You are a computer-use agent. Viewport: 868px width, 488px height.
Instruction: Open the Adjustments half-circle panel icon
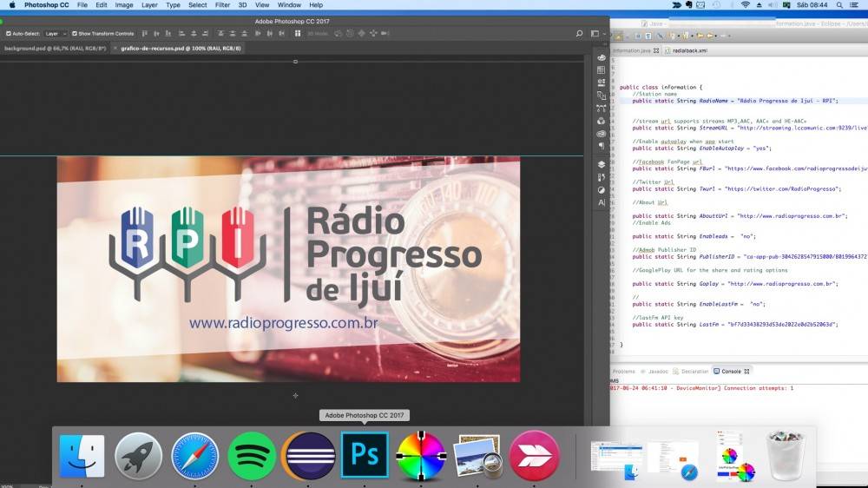[x=602, y=190]
